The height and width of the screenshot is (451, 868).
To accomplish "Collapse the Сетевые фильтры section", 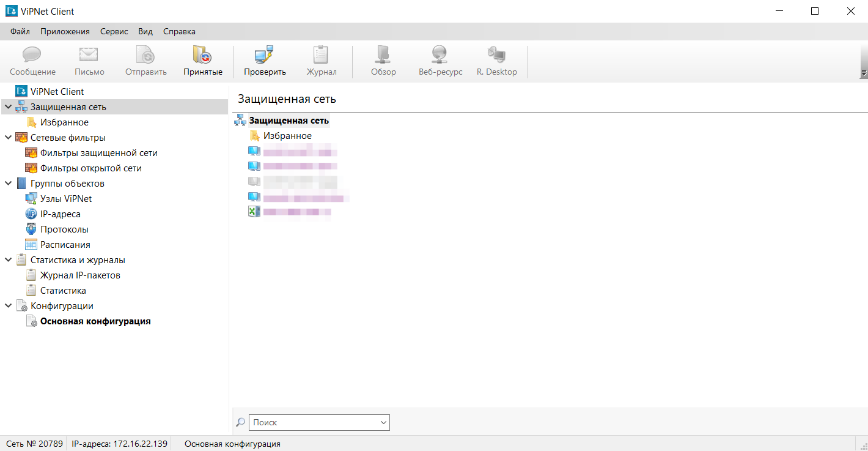I will 8,138.
